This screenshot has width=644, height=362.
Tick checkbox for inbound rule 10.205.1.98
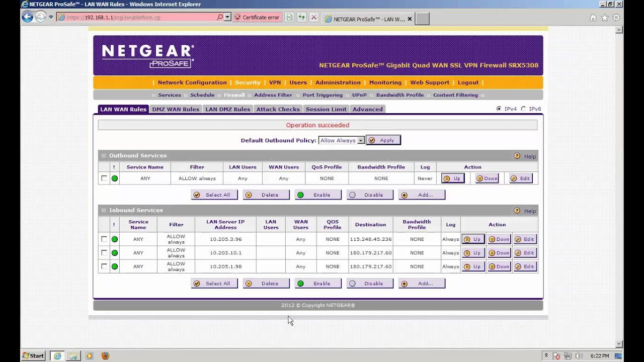[x=104, y=266]
